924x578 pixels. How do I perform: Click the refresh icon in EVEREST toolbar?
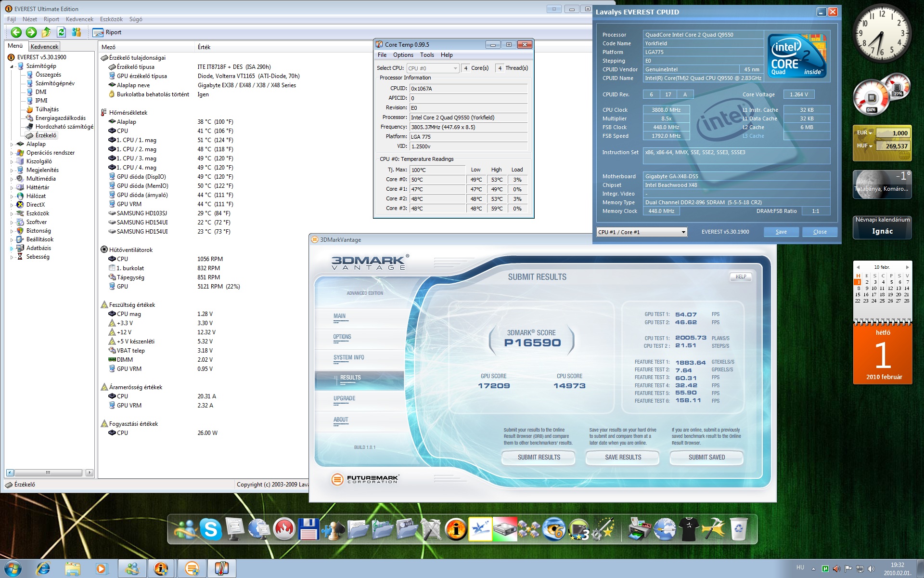click(61, 32)
